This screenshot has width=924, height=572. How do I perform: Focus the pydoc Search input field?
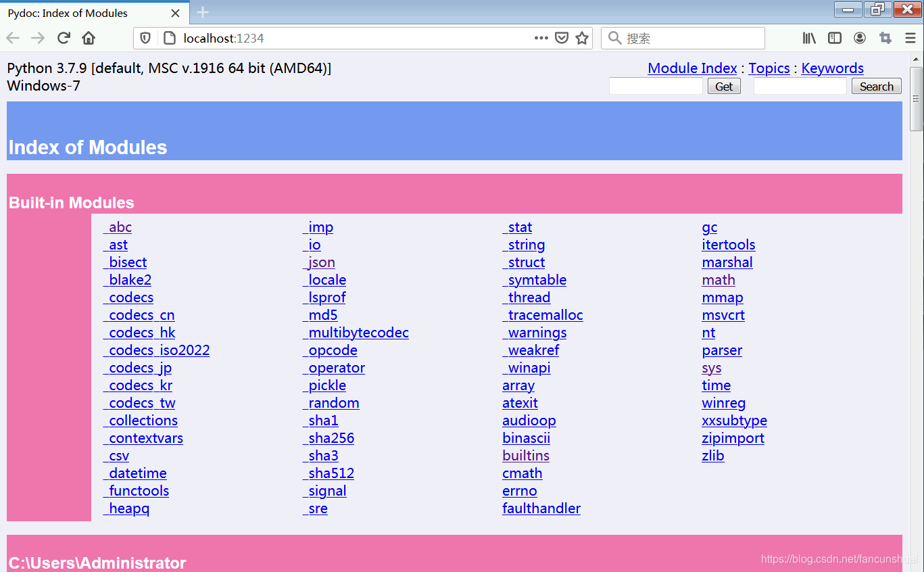click(x=800, y=87)
